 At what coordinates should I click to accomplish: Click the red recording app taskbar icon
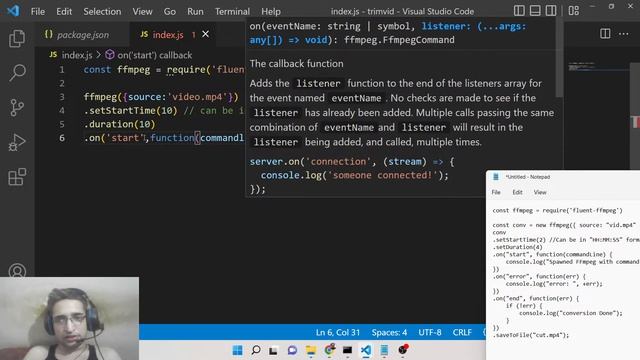[403, 350]
